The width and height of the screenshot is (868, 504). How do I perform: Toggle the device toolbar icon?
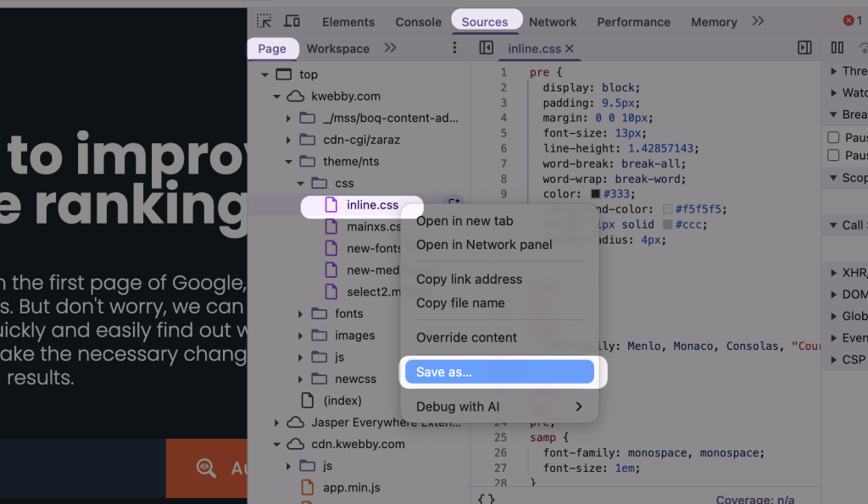coord(293,20)
